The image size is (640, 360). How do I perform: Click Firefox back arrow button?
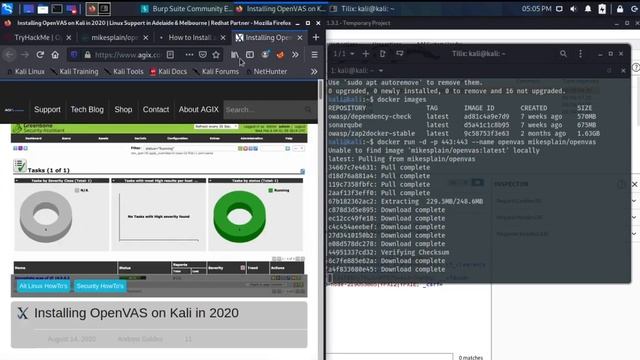pyautogui.click(x=9, y=55)
